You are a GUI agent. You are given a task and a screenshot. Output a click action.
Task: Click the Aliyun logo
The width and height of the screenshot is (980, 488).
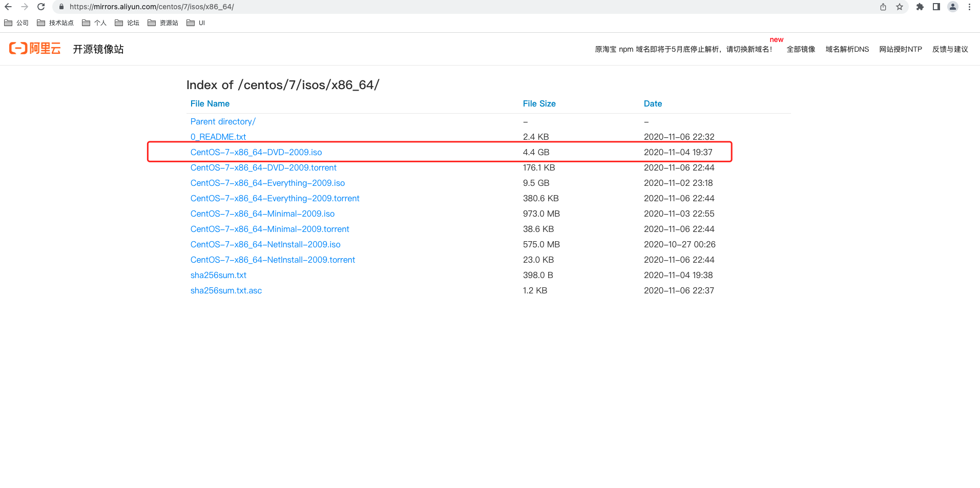[x=35, y=49]
